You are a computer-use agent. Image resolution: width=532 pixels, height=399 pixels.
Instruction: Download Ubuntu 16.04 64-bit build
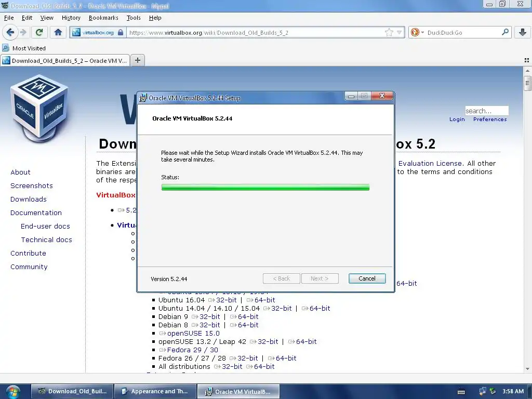pos(261,300)
